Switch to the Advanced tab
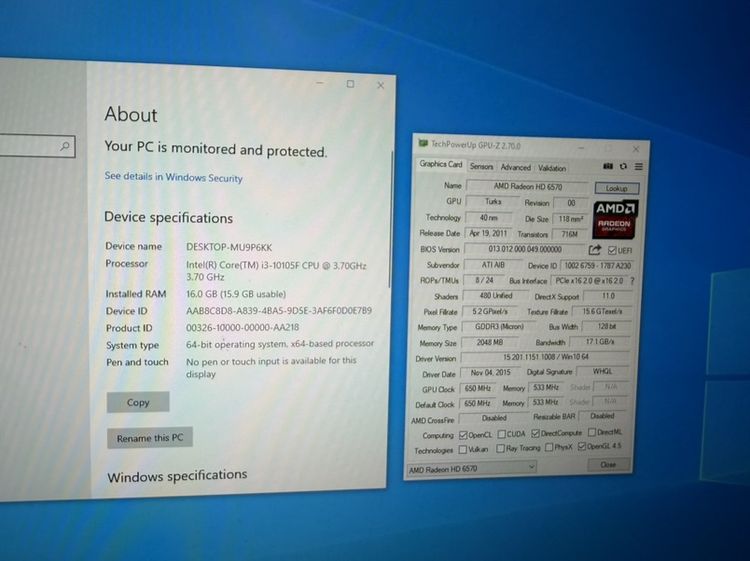Viewport: 750px width, 561px height. tap(516, 167)
